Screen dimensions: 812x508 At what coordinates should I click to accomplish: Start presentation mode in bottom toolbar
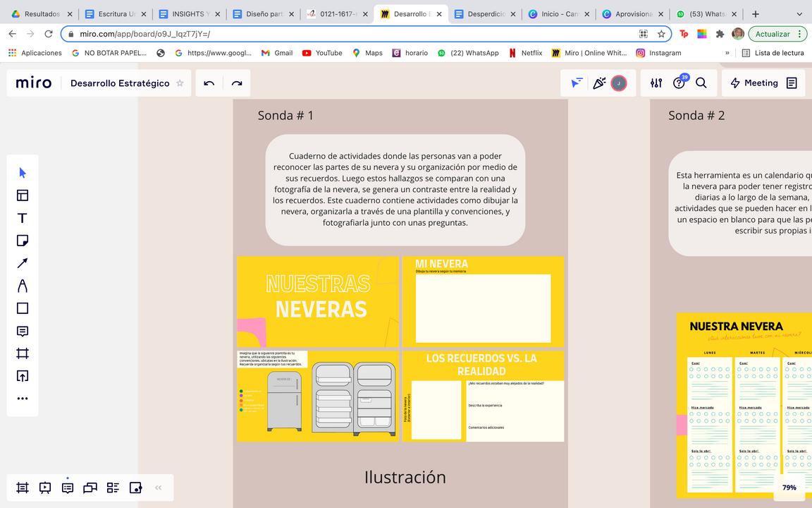coord(45,488)
